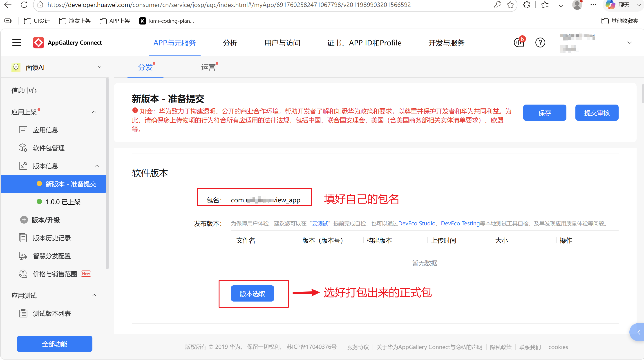Open the 其他收藏夹 bookmark folder
The width and height of the screenshot is (644, 360).
pos(620,21)
